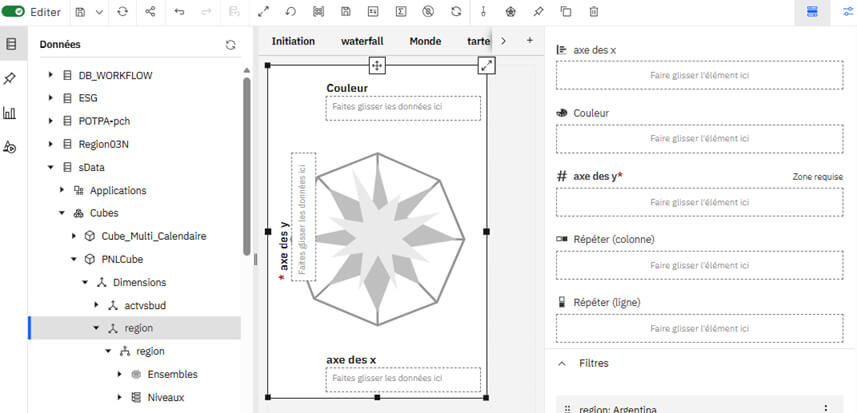Expand the POTPA-pch data source
Viewport: 857px width, 413px height.
pos(51,121)
